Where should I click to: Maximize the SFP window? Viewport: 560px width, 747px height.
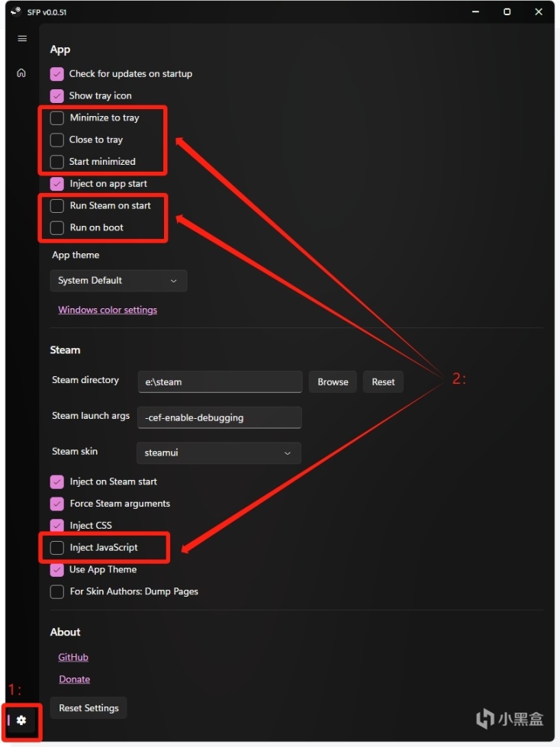(507, 11)
